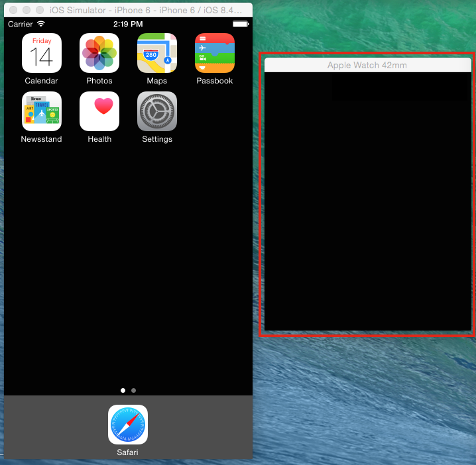The height and width of the screenshot is (465, 476).
Task: Launch Safari from the dock
Action: (128, 425)
